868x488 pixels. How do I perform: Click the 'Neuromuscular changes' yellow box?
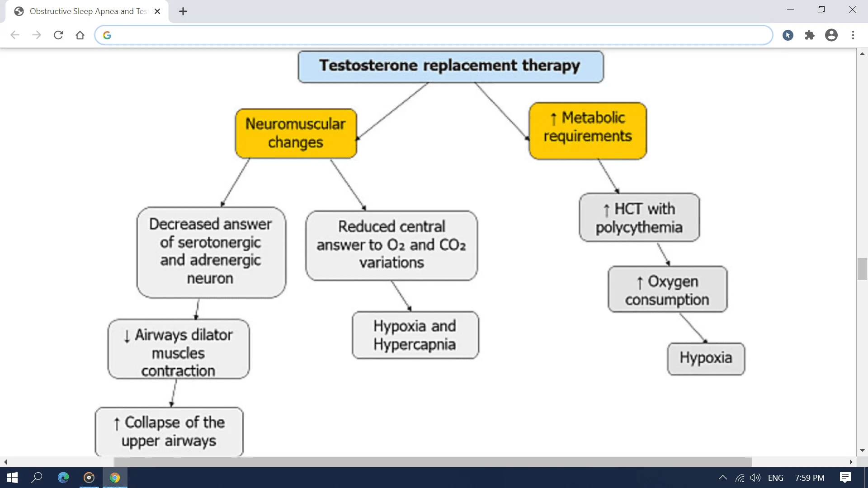(x=296, y=133)
